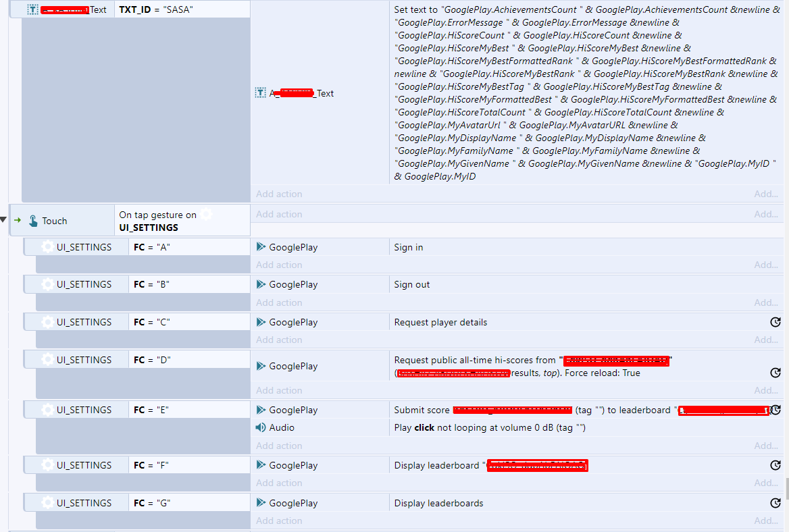Click Add... at right of Touch event row
The width and height of the screenshot is (789, 532).
tap(766, 214)
